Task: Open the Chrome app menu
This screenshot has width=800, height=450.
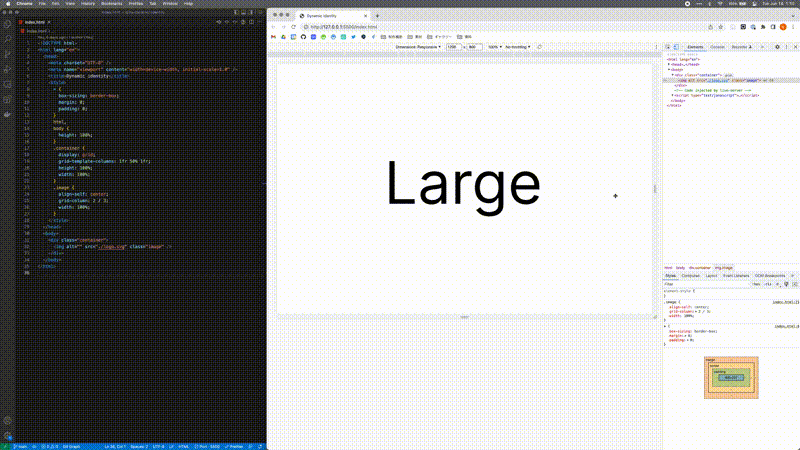Action: [x=24, y=4]
